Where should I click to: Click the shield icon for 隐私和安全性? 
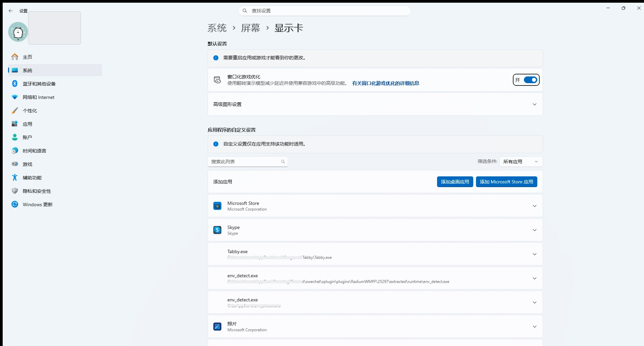click(x=15, y=191)
